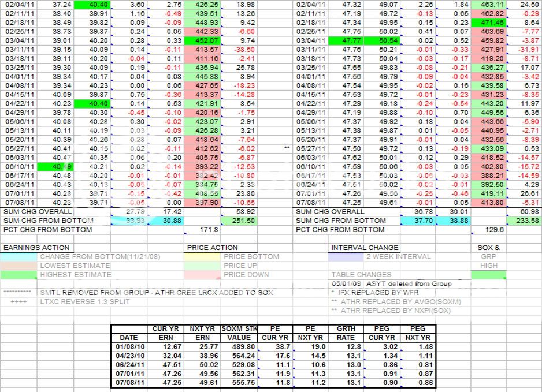Click the lavender 2 Week Interval swatch
Viewport: 542px width, 392px height.
(x=347, y=256)
